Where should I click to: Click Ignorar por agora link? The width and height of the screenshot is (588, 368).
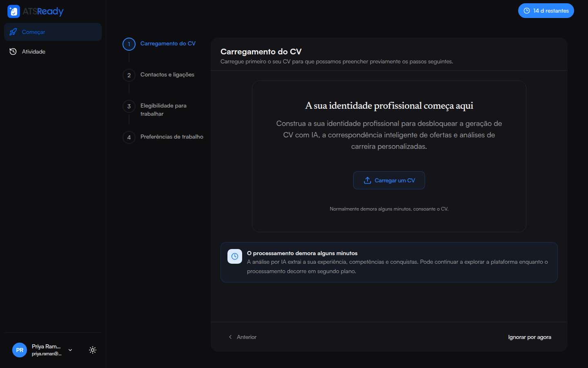pos(530,337)
